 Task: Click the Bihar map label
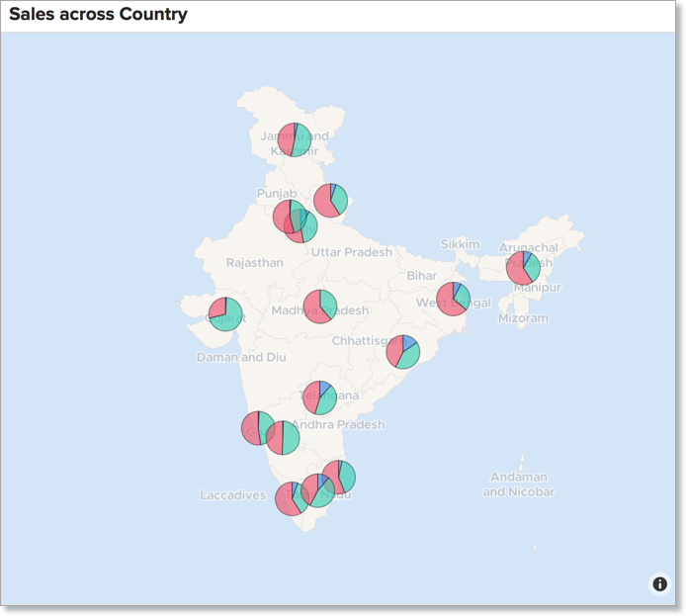pyautogui.click(x=421, y=276)
